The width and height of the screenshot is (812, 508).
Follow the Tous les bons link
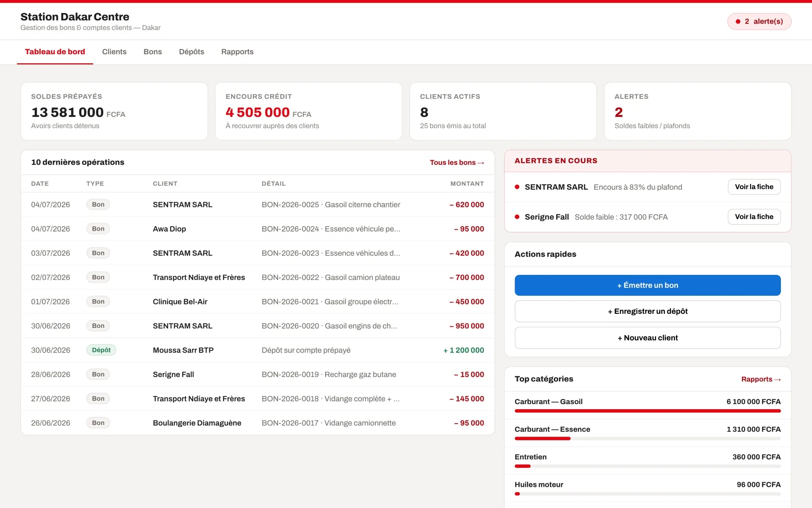(457, 163)
